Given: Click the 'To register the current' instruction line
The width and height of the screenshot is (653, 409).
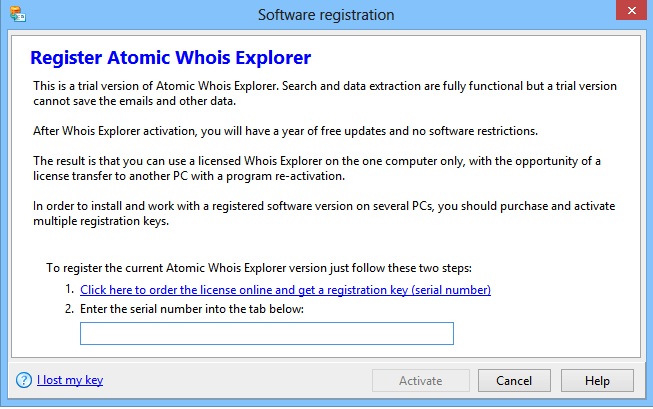Looking at the screenshot, I should 260,268.
